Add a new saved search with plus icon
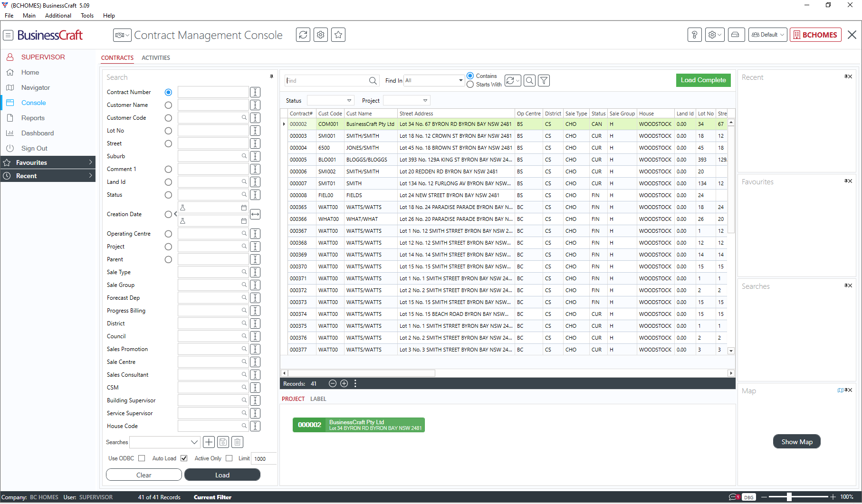The image size is (862, 504). coord(209,442)
